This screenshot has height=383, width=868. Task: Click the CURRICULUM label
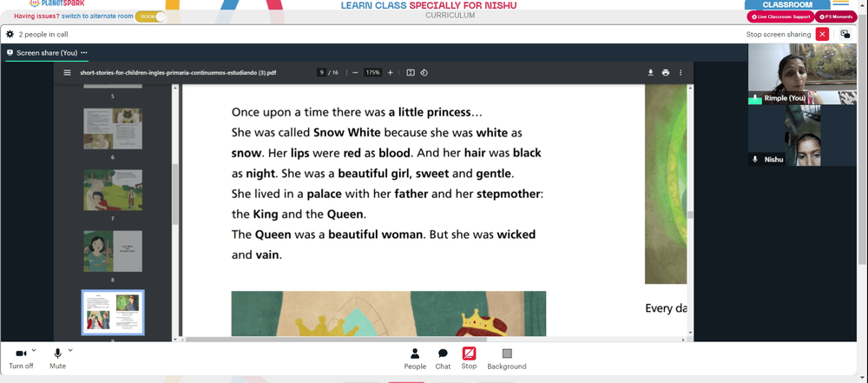coord(450,16)
